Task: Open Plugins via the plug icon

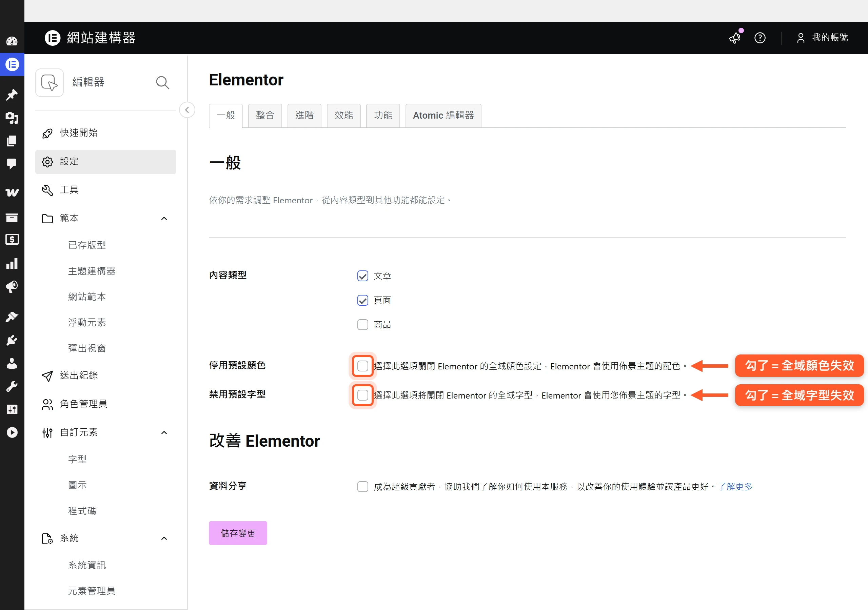Action: (12, 340)
